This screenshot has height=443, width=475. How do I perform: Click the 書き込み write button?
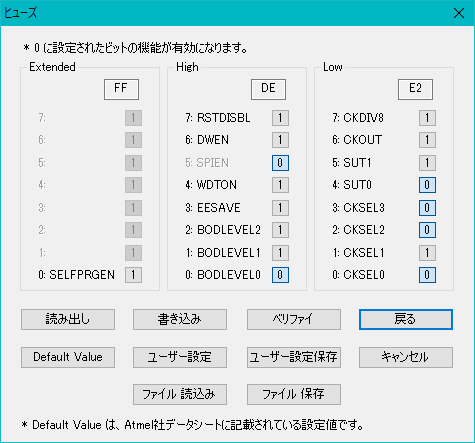coord(180,320)
